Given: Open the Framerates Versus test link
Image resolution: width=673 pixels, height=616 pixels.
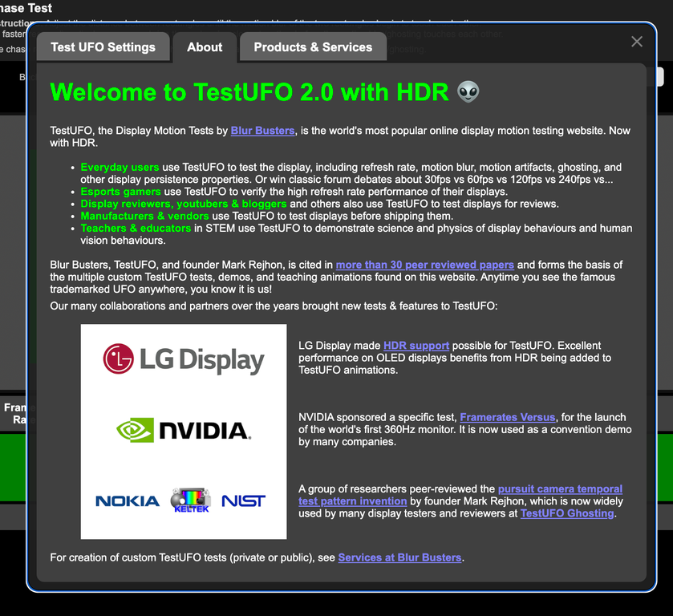Looking at the screenshot, I should click(507, 417).
